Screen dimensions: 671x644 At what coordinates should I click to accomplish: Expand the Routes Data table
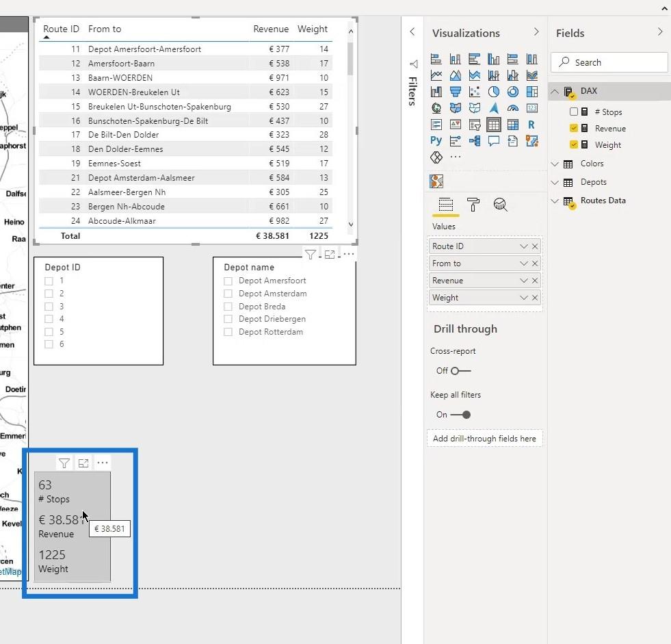[555, 201]
